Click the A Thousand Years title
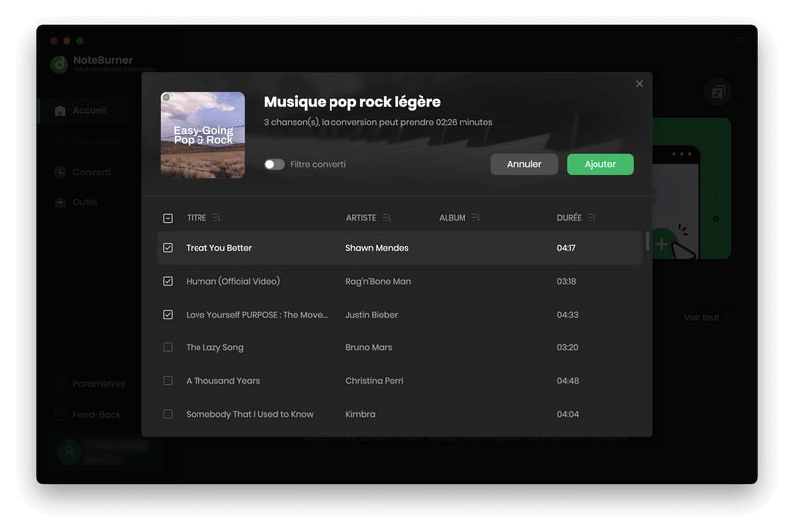 point(222,381)
